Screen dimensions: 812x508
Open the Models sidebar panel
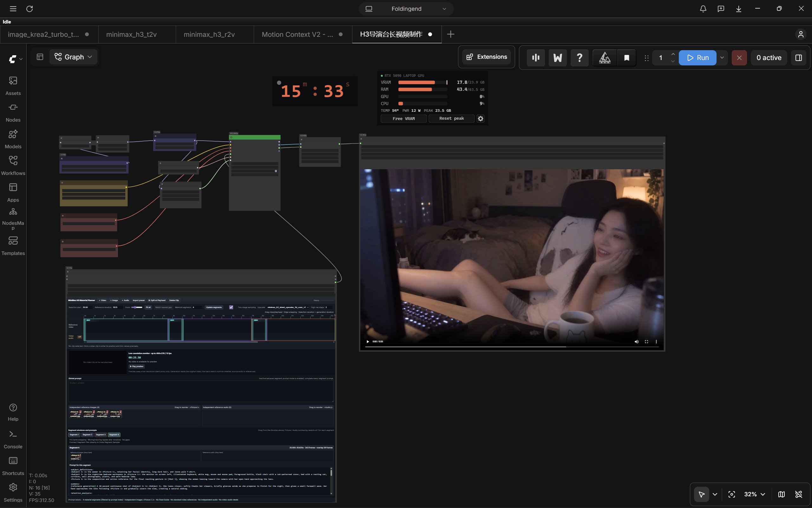[x=13, y=139]
